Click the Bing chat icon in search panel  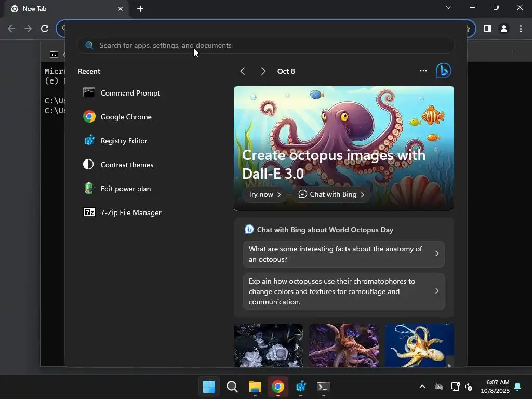[444, 71]
